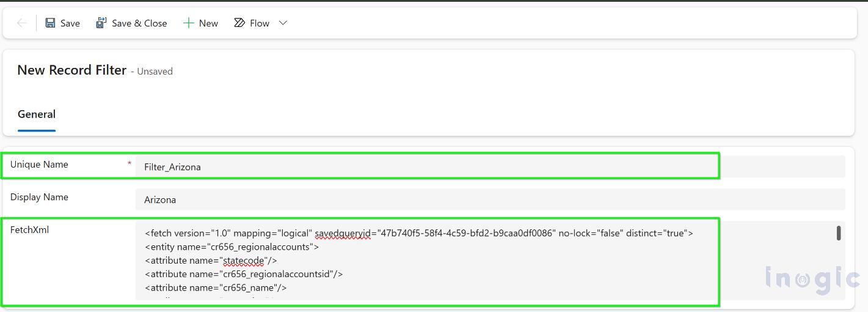Click the entity name cr656_regionalaccounts line
The height and width of the screenshot is (312, 868).
pos(232,247)
